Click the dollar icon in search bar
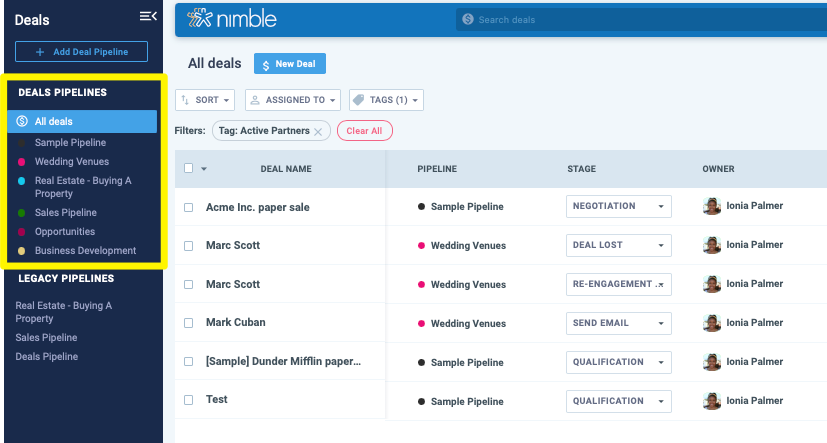 click(x=468, y=20)
